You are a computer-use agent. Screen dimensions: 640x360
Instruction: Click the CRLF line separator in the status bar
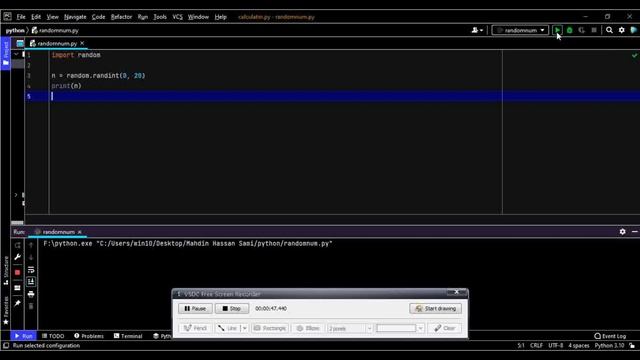536,345
